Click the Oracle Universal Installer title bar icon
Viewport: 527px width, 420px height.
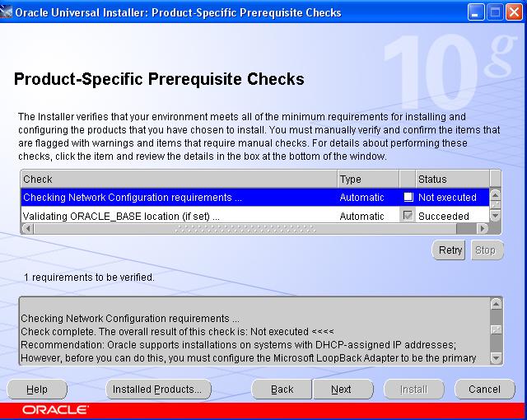click(9, 12)
